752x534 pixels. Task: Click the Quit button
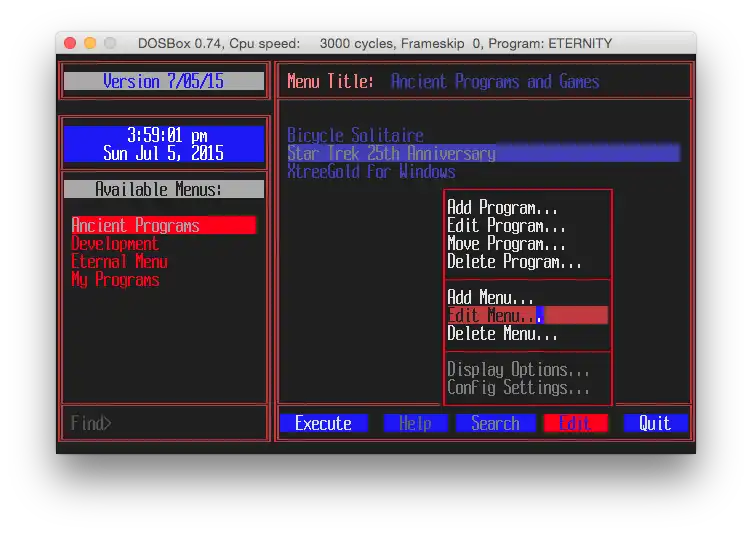pyautogui.click(x=656, y=423)
